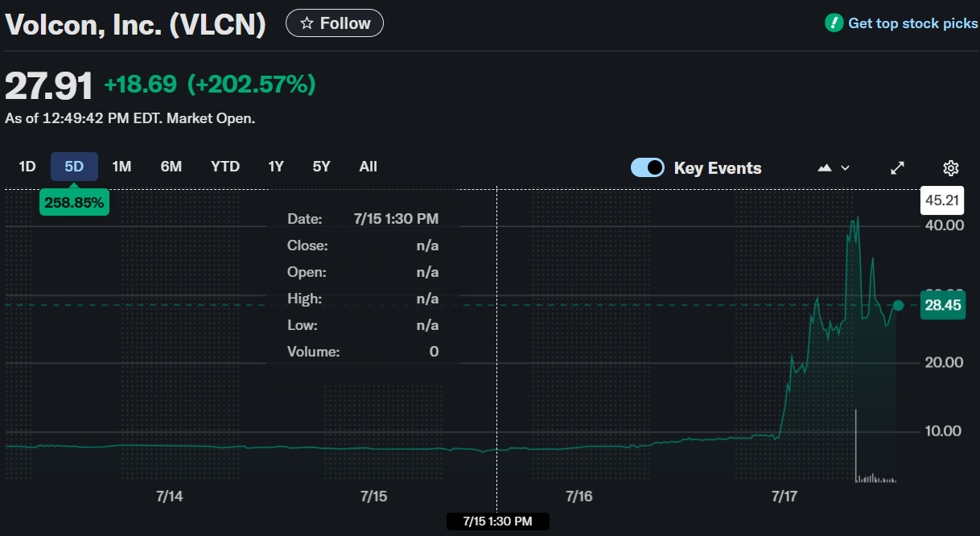Switch chart to 1M range
Viewport: 980px width, 536px height.
tap(121, 167)
